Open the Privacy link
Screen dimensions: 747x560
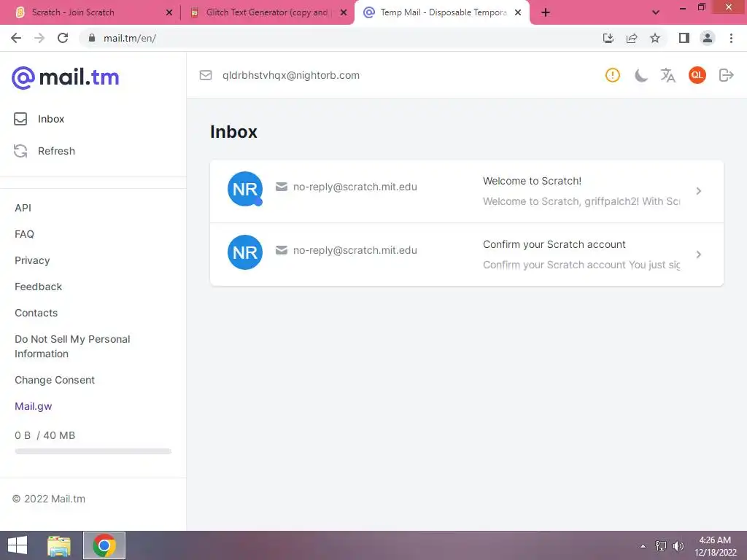pyautogui.click(x=32, y=260)
